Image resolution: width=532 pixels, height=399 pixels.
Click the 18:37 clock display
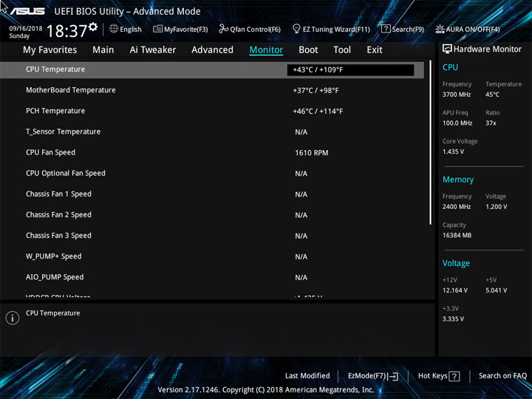point(66,31)
